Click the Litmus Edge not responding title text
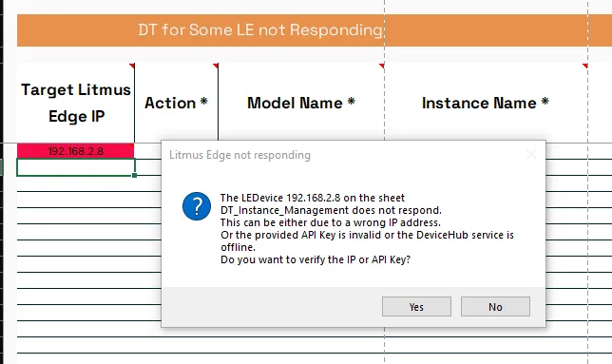Screen dimensions: 612x364 (x=239, y=155)
